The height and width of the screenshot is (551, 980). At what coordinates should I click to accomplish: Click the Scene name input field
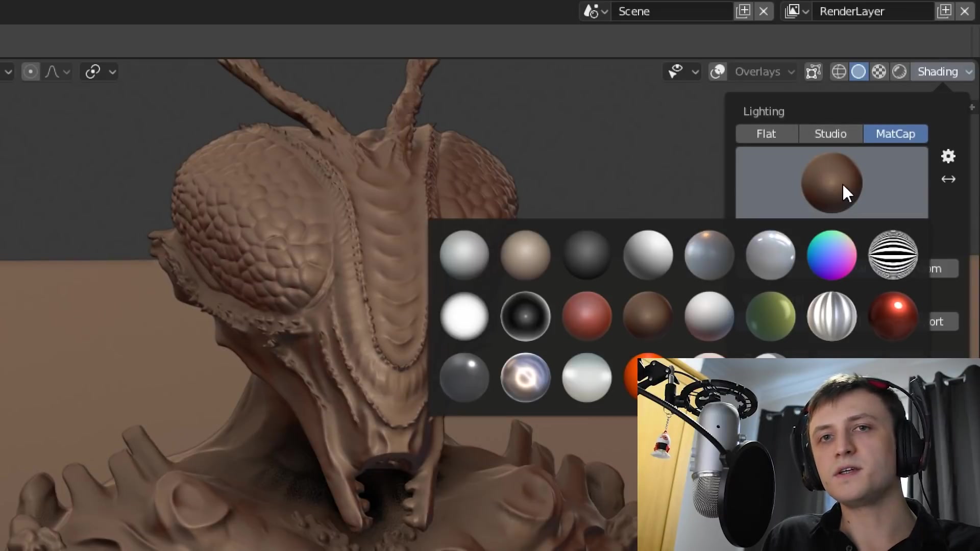(x=669, y=11)
